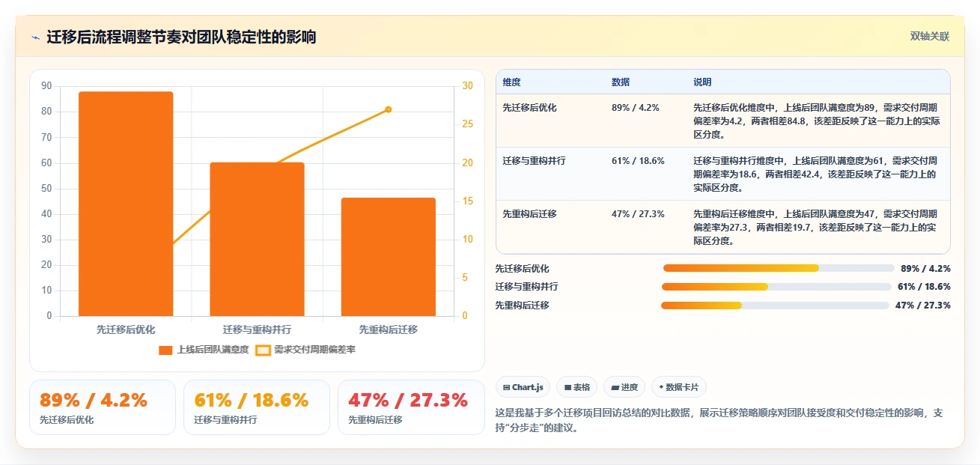
Task: Click the lightning icon beside the title
Action: pyautogui.click(x=35, y=37)
